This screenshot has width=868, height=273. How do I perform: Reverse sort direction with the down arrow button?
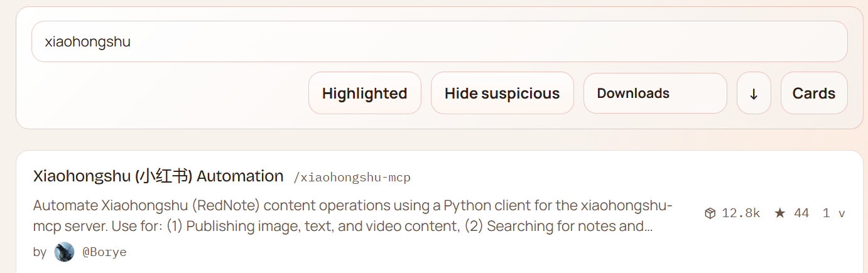pos(754,94)
